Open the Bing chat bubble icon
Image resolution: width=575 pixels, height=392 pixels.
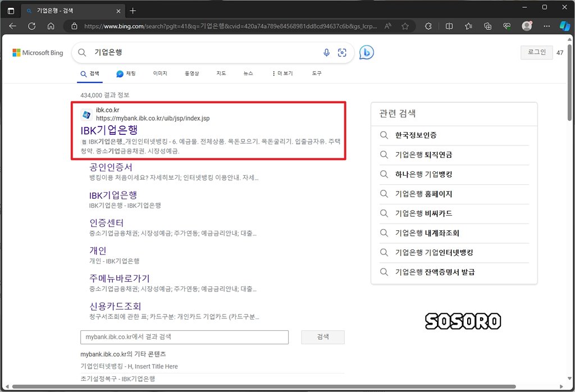point(366,53)
